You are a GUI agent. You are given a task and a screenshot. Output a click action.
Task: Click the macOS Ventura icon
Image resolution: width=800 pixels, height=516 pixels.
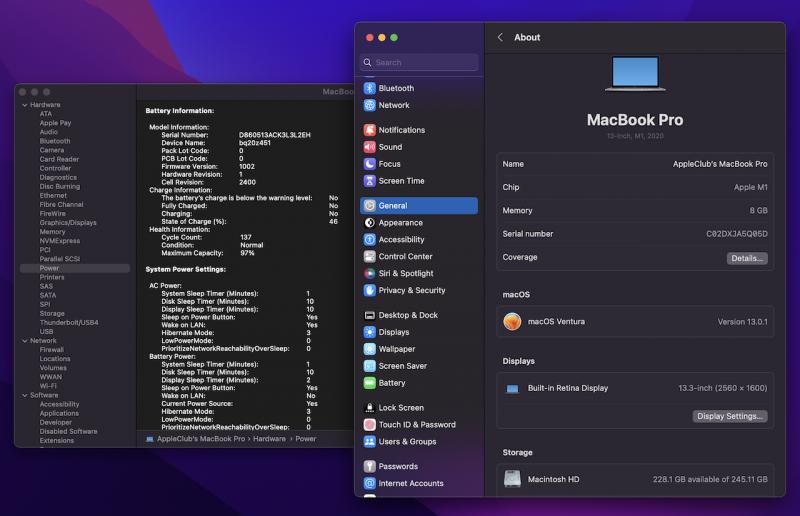click(512, 321)
